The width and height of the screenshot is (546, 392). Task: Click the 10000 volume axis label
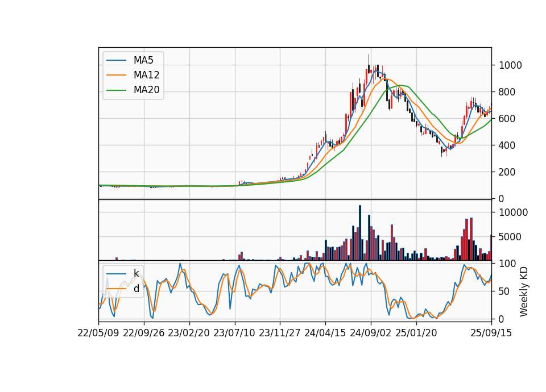(x=513, y=212)
